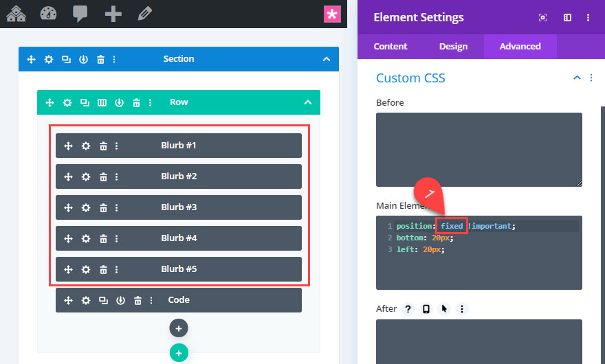Viewport: 605px width, 364px height.
Task: Select the Blurb #1 module label
Action: click(x=179, y=146)
